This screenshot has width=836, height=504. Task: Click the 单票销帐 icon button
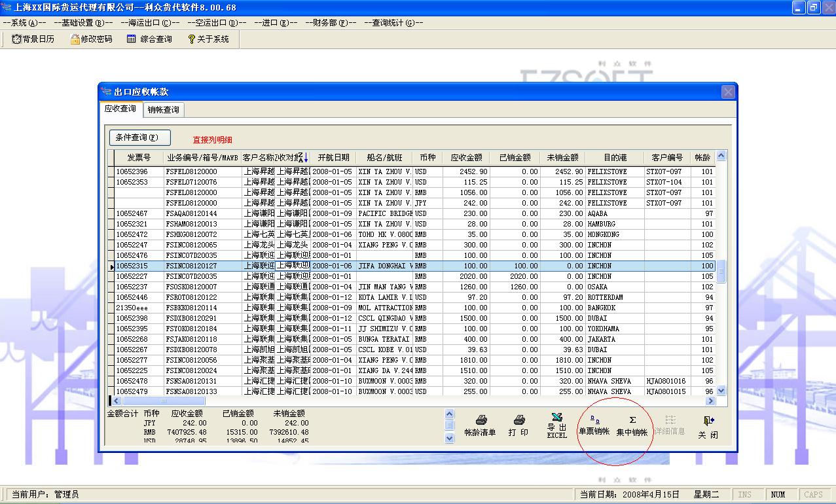point(594,425)
